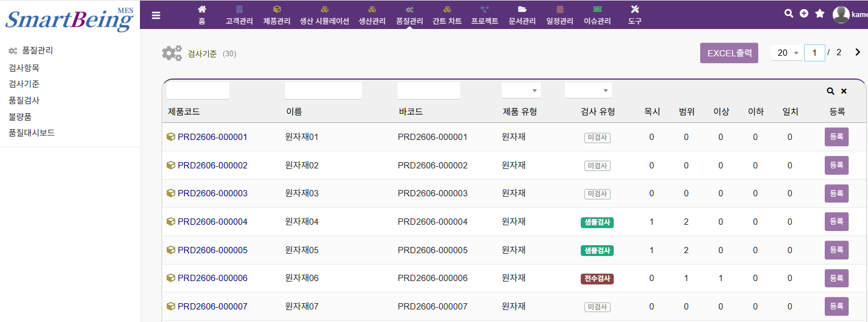Click 미검사 badge for 원자재01
This screenshot has height=322, width=868.
tap(597, 138)
